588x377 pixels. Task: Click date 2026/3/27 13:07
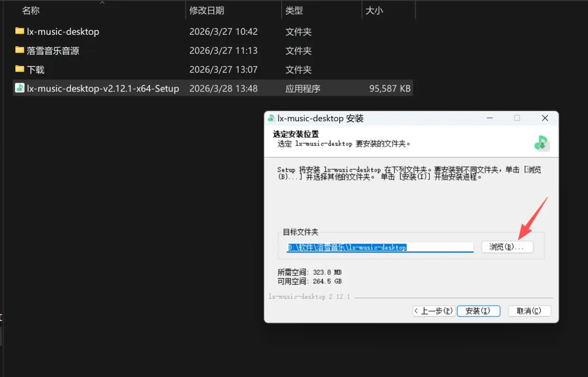224,70
